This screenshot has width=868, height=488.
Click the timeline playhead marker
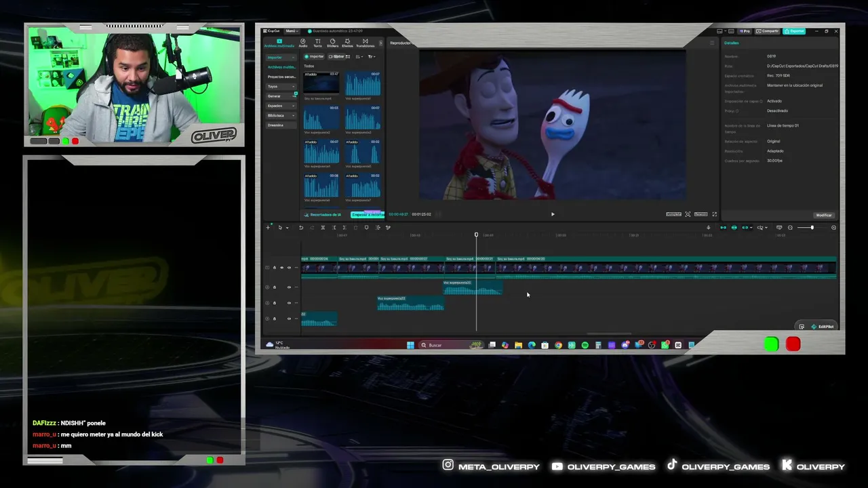476,235
